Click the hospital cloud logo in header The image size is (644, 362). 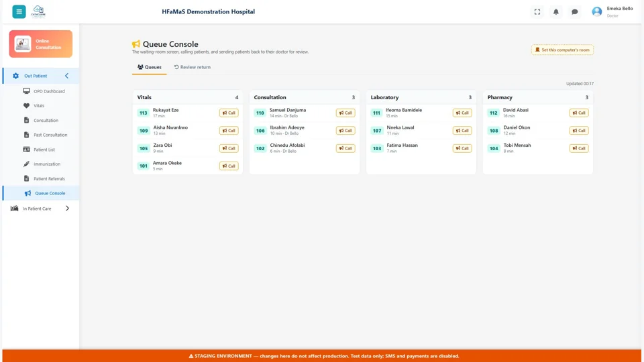coord(38,11)
